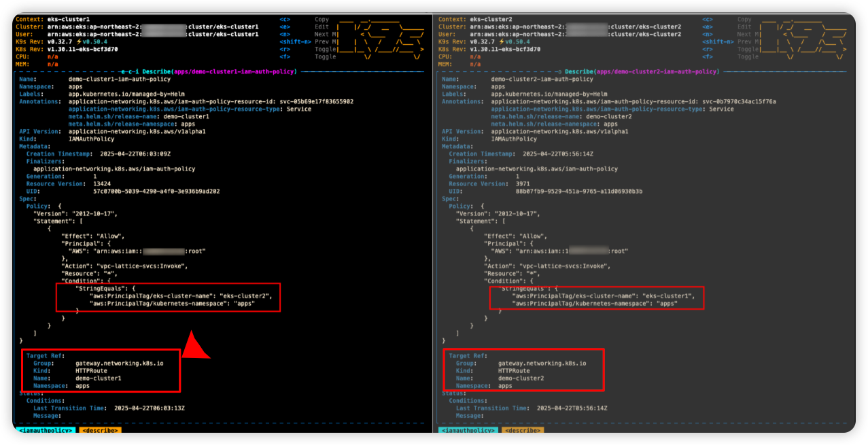Viewport: 868px width, 445px height.
Task: Click the MEM n/a value in right pane
Action: 476,65
